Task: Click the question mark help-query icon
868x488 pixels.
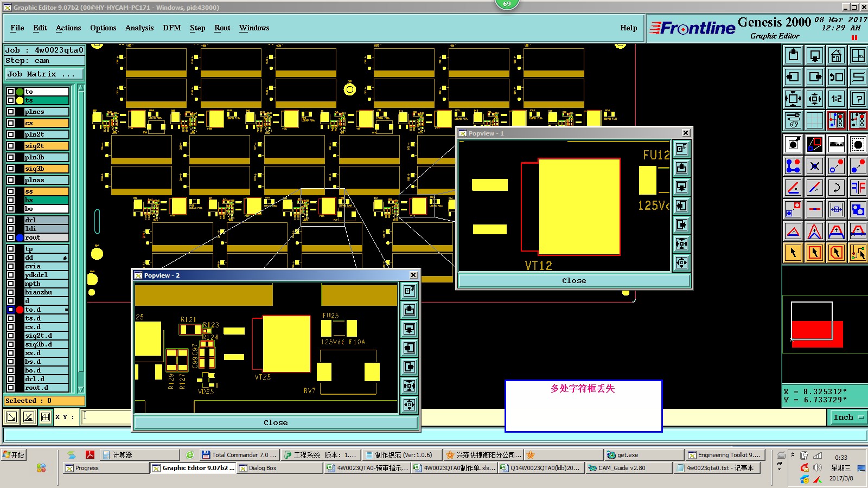Action: [858, 99]
